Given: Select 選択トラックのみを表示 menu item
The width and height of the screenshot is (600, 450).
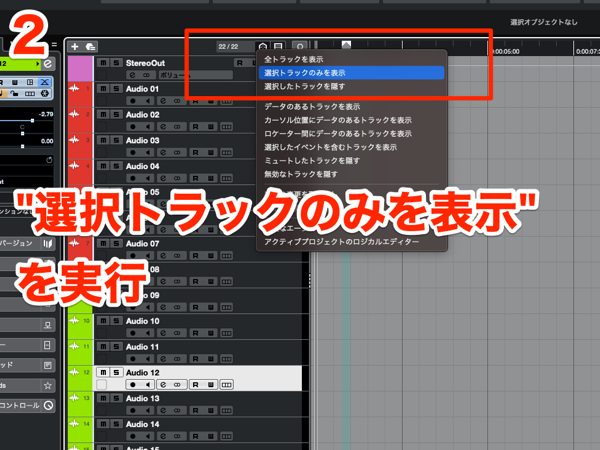Looking at the screenshot, I should tap(351, 73).
